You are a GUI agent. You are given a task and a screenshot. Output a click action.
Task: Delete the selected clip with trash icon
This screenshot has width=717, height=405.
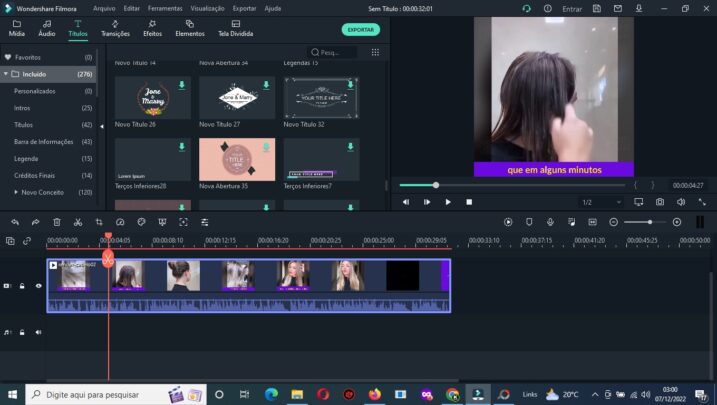[57, 222]
